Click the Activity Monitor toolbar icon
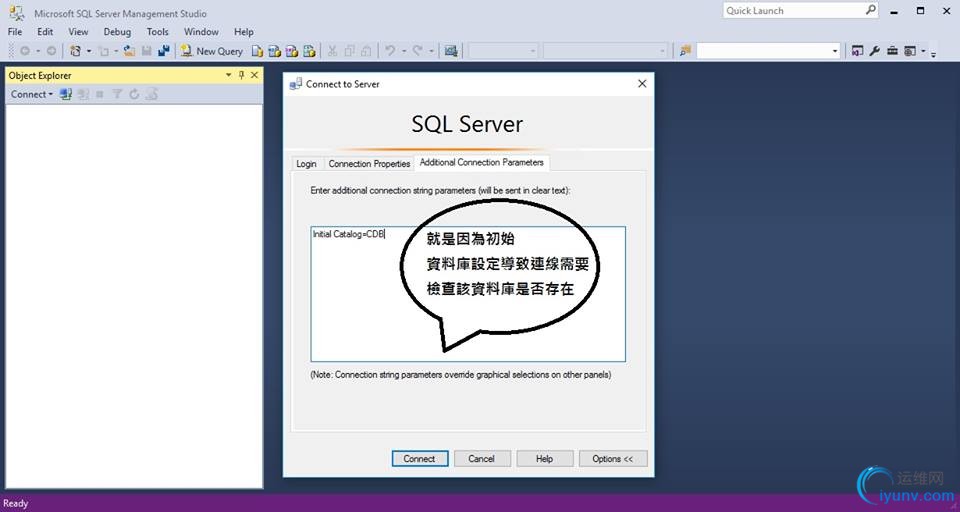 click(451, 51)
